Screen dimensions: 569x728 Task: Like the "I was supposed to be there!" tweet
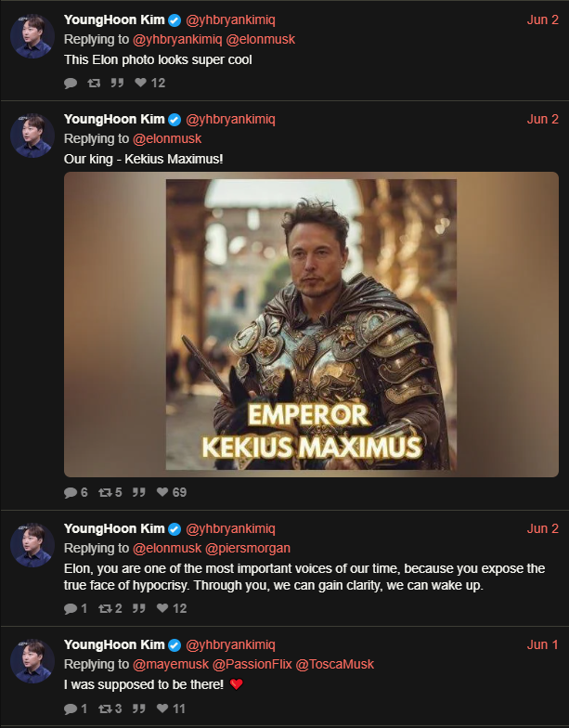click(162, 708)
